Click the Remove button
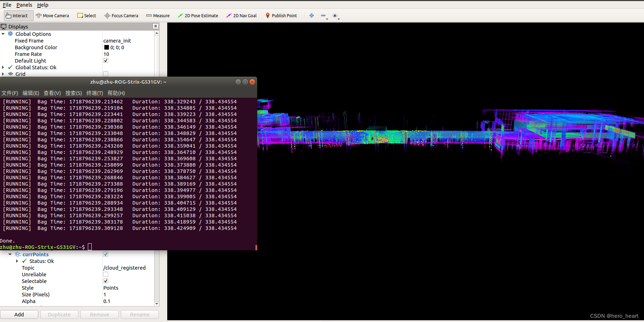This screenshot has width=644, height=322. tap(99, 314)
